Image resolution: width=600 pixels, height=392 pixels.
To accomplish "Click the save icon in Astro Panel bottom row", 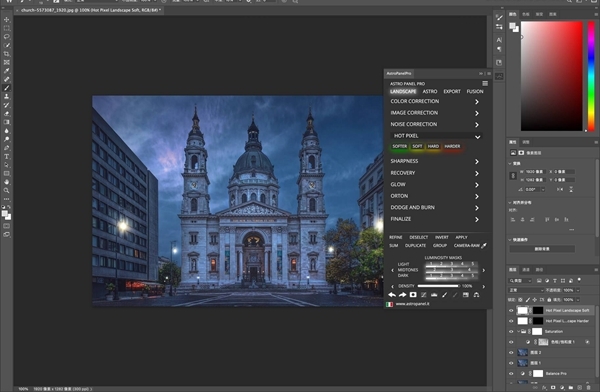I will click(x=465, y=295).
